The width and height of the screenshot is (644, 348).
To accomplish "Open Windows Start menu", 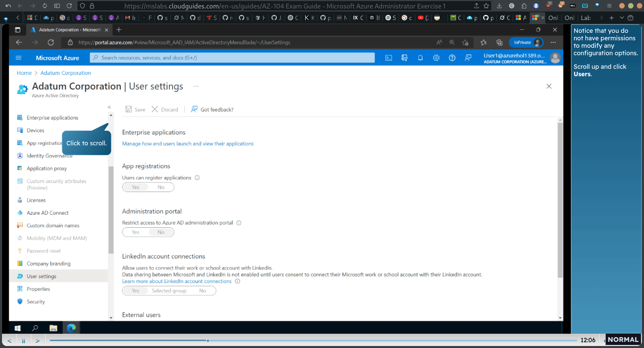I will pos(18,328).
